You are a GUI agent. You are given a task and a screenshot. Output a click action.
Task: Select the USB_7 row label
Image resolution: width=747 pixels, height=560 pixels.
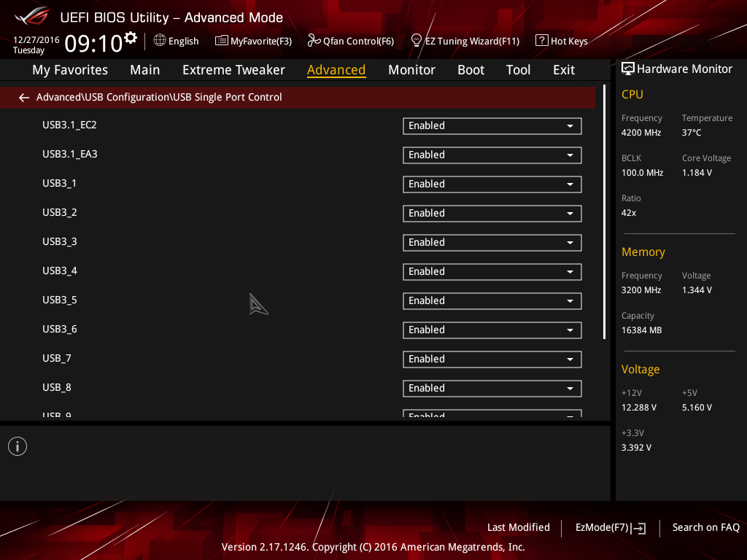[57, 359]
